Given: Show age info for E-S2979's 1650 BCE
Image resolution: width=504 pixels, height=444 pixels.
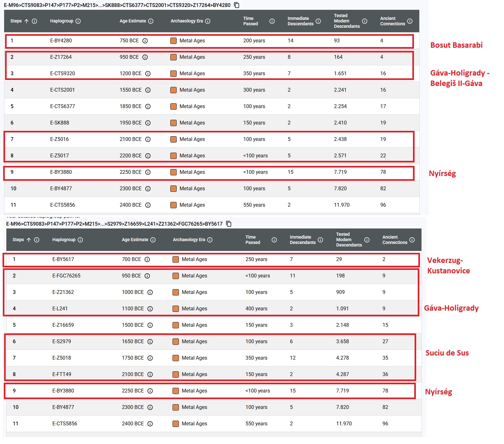Looking at the screenshot, I should click(x=150, y=342).
